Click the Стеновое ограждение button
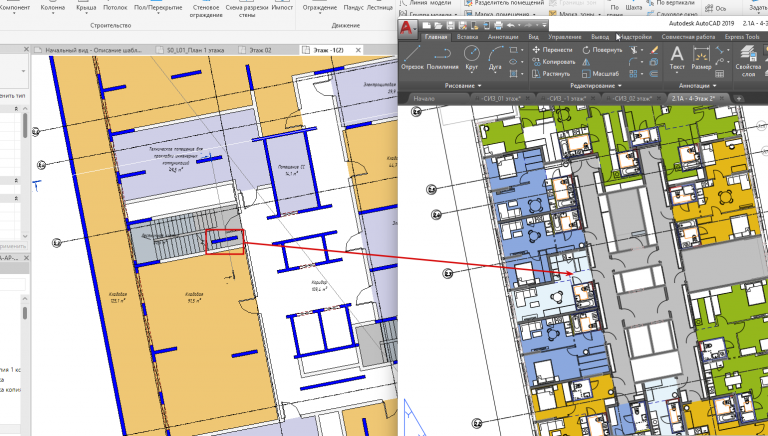This screenshot has width=768, height=436. [x=206, y=11]
